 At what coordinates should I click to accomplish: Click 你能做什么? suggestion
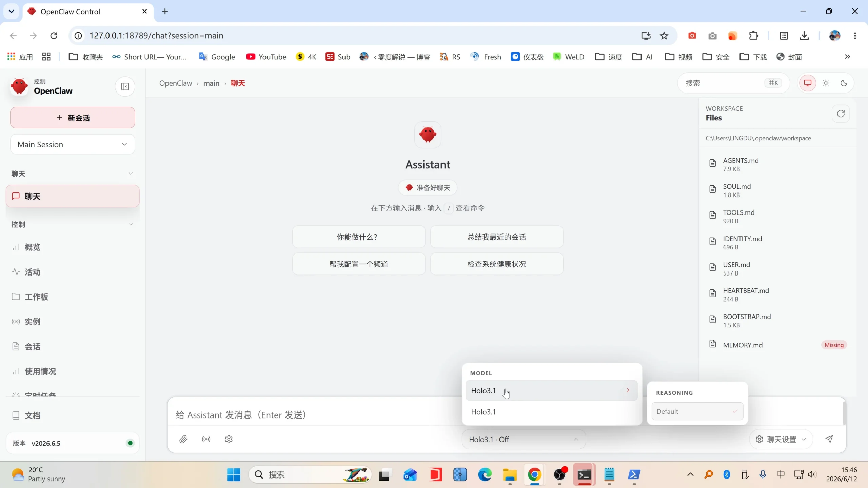(x=359, y=237)
